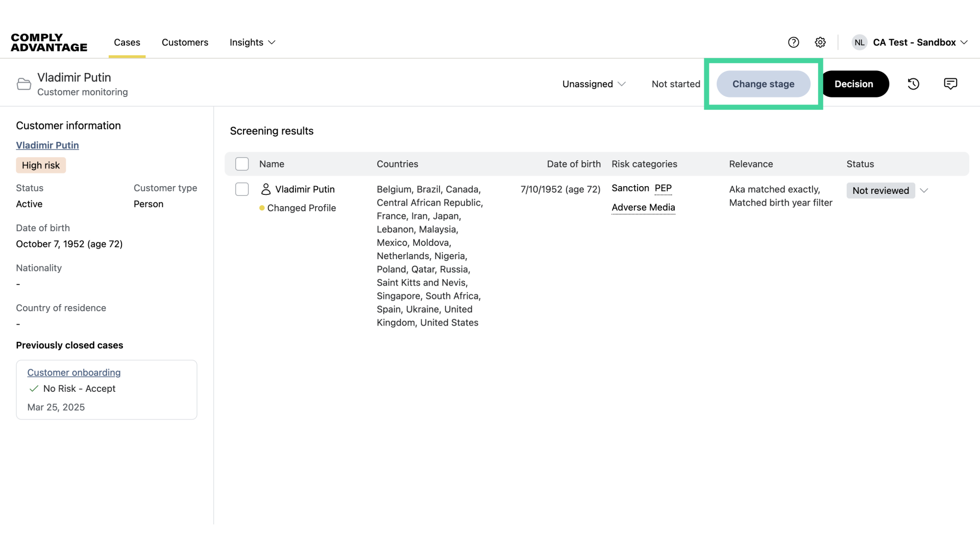Screen dimensions: 980x551
Task: Open the settings gear icon
Action: point(820,42)
